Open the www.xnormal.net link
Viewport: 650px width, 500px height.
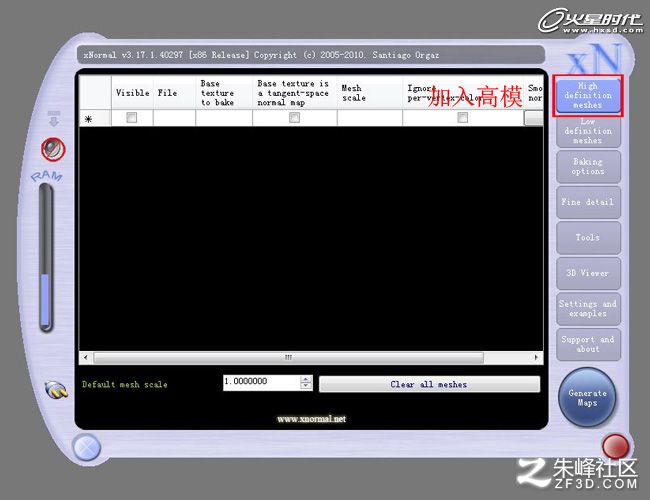click(311, 419)
